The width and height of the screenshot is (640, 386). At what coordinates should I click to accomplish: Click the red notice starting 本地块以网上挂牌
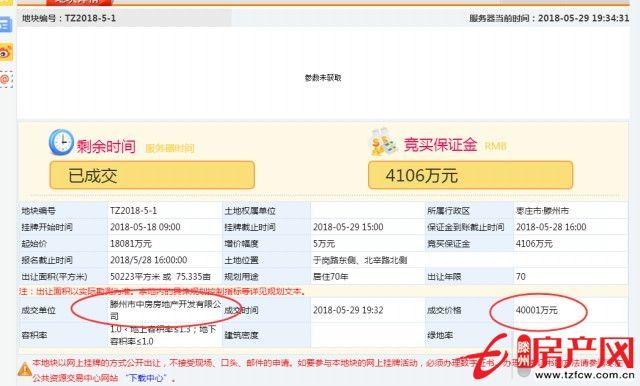pos(327,370)
